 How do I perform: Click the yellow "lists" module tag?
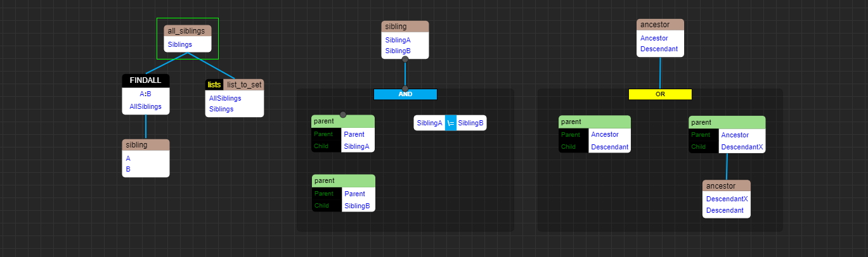(x=214, y=85)
